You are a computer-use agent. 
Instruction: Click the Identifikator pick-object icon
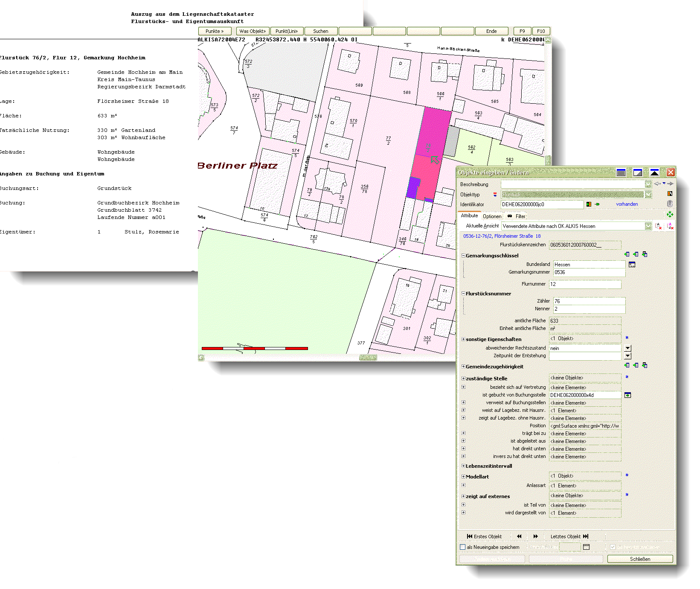pos(589,204)
